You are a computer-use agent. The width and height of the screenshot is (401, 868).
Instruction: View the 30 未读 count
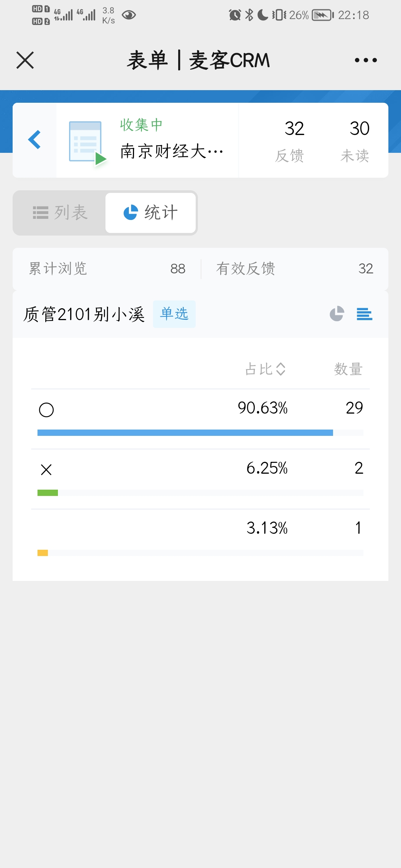click(355, 140)
